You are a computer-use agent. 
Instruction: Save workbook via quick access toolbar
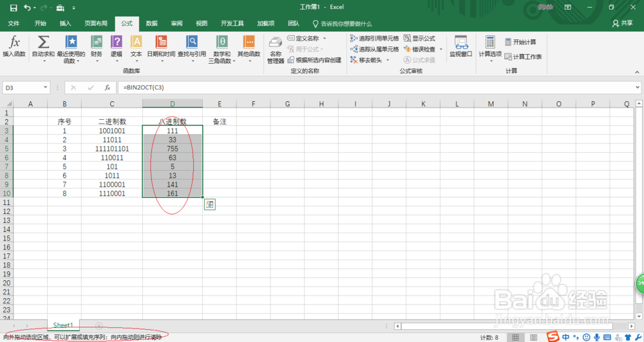13,8
